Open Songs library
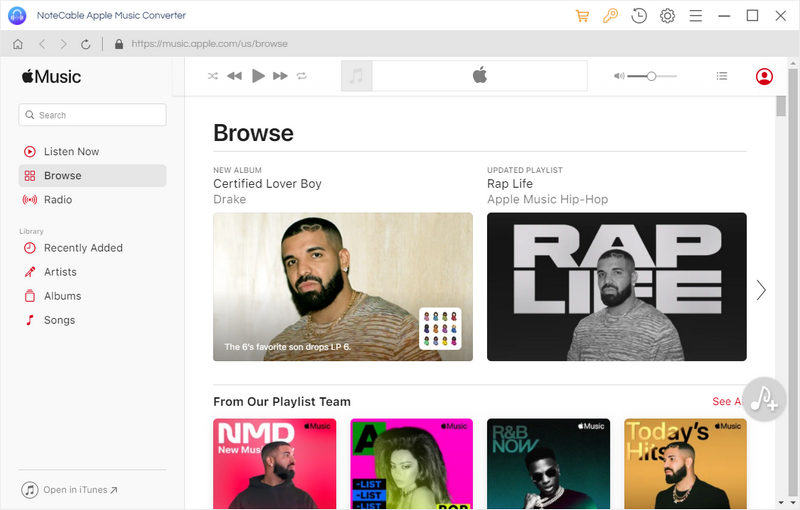Image resolution: width=800 pixels, height=510 pixels. (x=92, y=320)
